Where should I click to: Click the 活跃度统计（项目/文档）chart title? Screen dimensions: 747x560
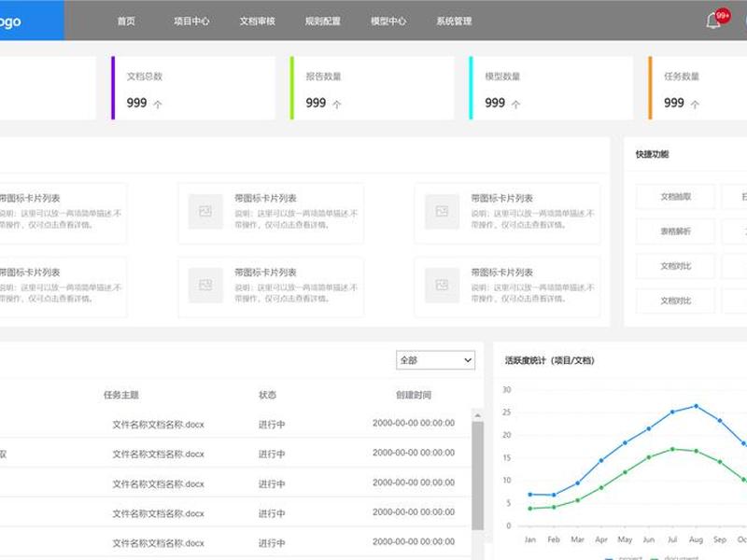(x=549, y=360)
